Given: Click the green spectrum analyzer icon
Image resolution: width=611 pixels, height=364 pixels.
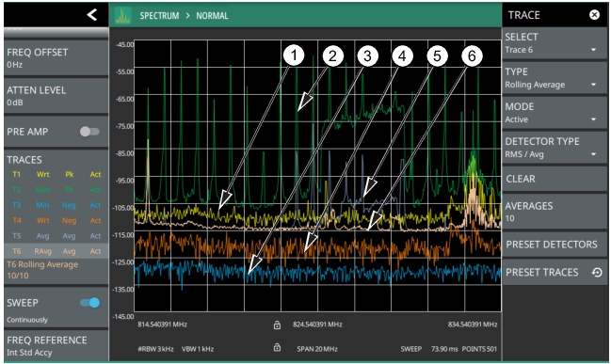Looking at the screenshot, I should [x=122, y=16].
